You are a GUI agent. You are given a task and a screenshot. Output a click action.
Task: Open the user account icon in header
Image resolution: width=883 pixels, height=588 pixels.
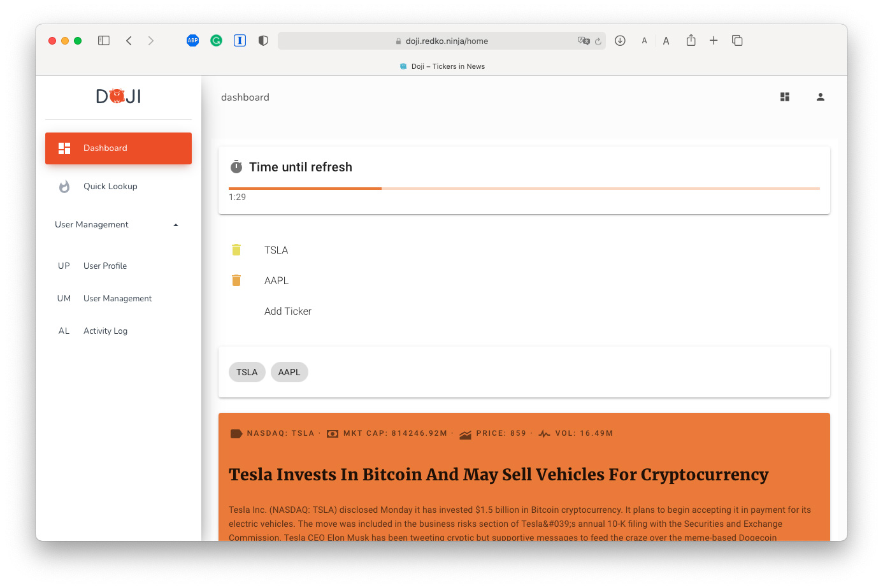pos(821,97)
